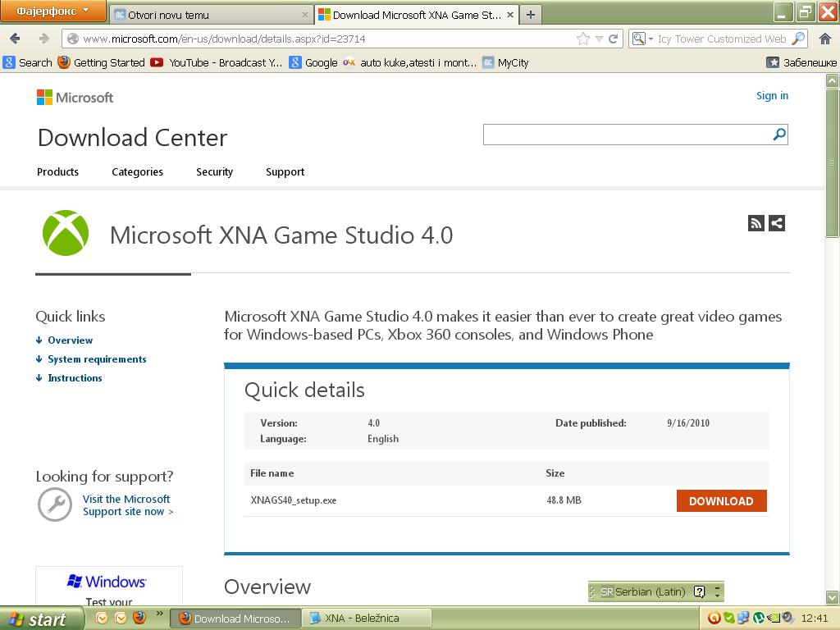Click the Windows start button
Screen dimensions: 840x630
pos(41,619)
